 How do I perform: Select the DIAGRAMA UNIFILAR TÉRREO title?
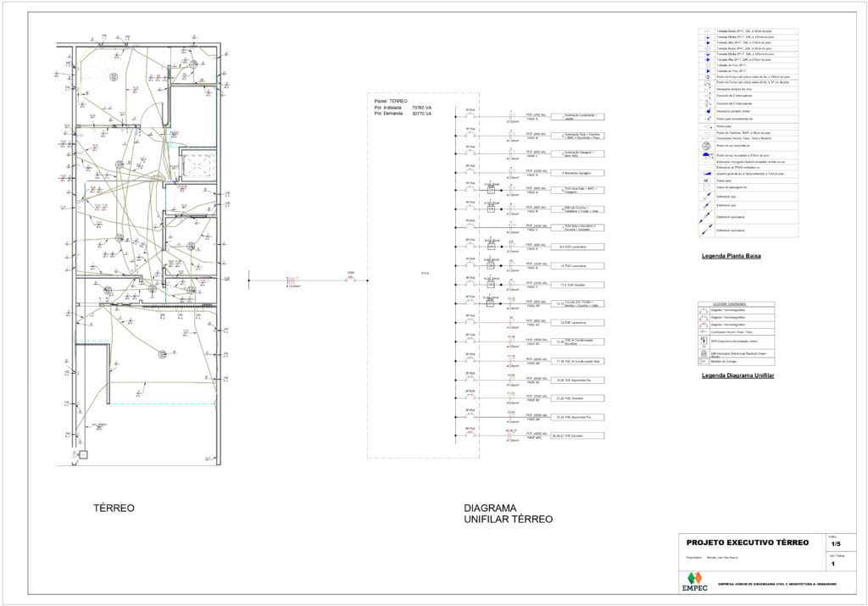click(507, 514)
